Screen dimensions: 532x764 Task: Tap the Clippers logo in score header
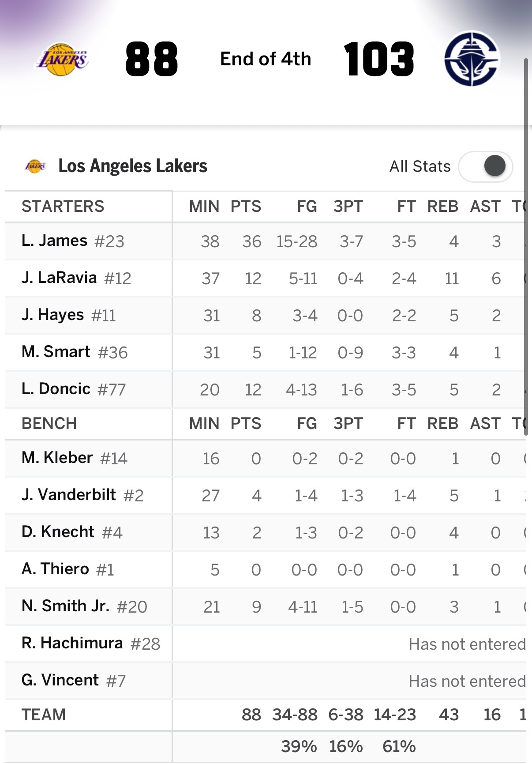(471, 59)
